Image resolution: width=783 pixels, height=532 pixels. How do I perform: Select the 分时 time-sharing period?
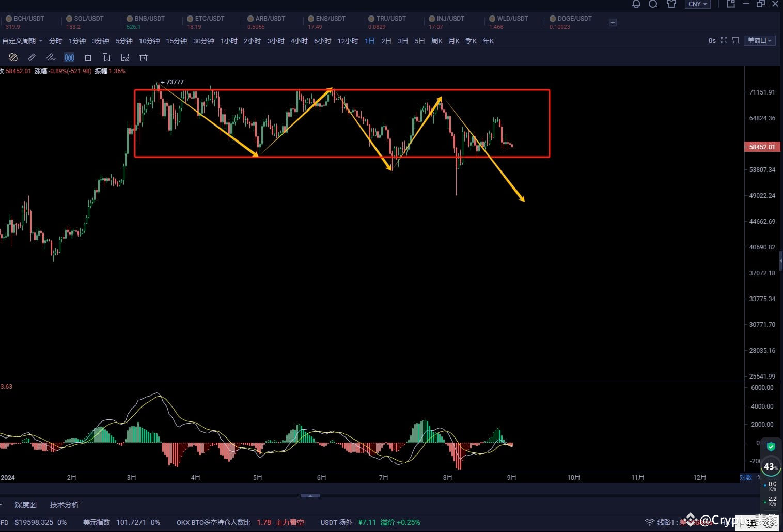pos(55,41)
